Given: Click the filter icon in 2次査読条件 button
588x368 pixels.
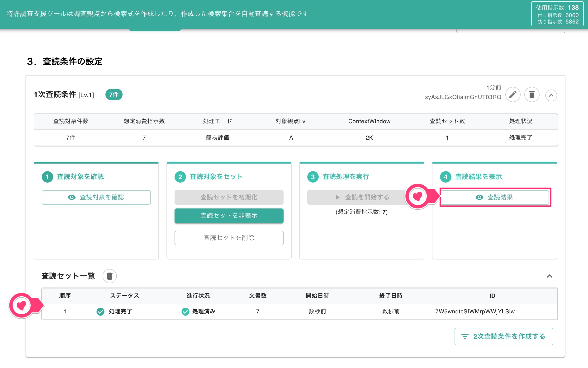Looking at the screenshot, I should [465, 336].
